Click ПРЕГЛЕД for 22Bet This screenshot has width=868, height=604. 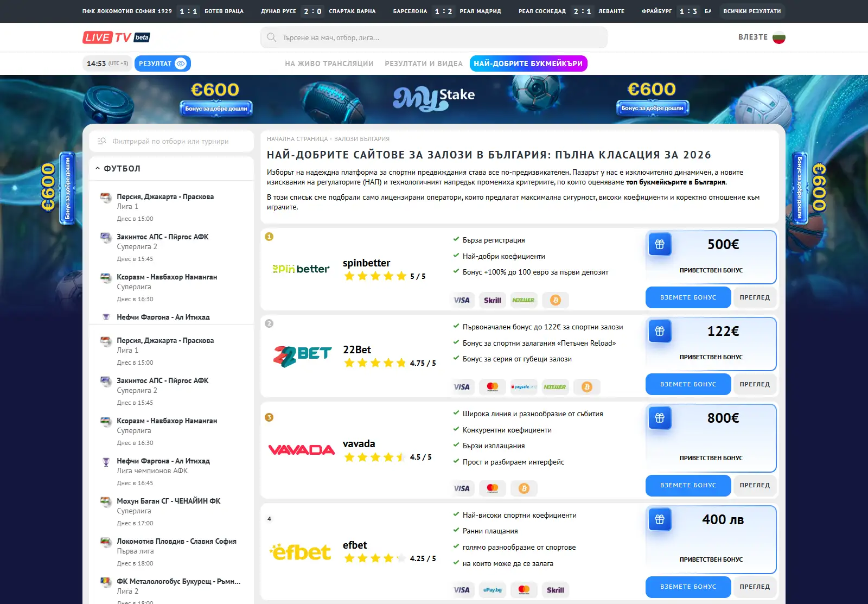click(x=755, y=384)
